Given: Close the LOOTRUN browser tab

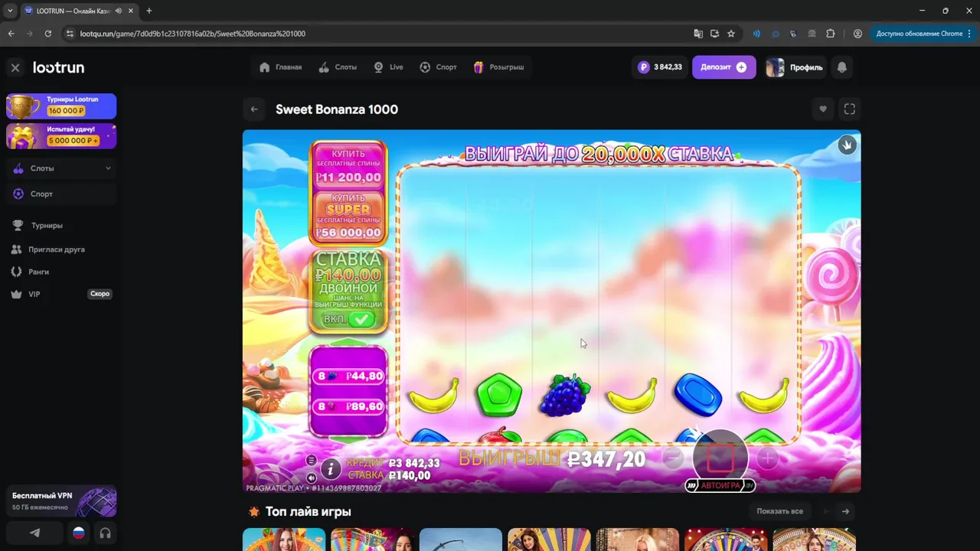Looking at the screenshot, I should coord(131,11).
